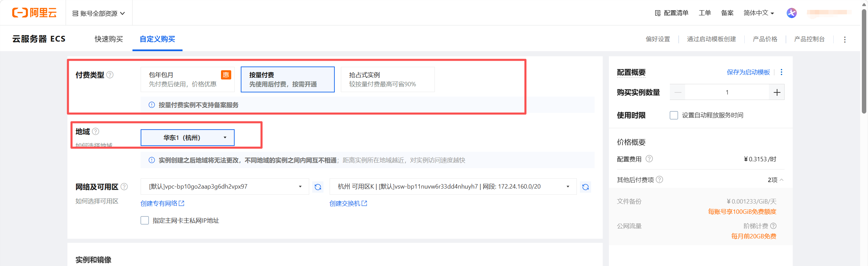Click the 创建专有网络 link
The width and height of the screenshot is (868, 266).
[x=159, y=203]
